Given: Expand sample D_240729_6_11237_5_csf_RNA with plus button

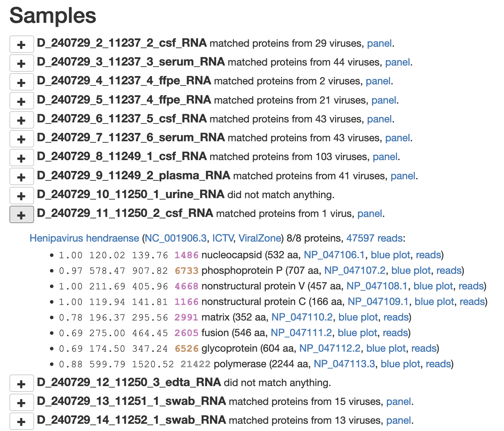Looking at the screenshot, I should [21, 120].
